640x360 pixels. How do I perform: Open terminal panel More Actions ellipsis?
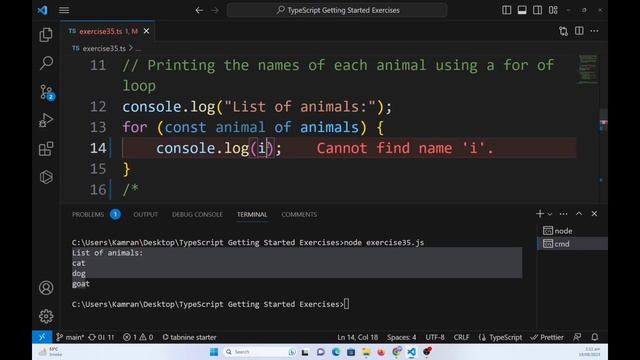pos(563,214)
